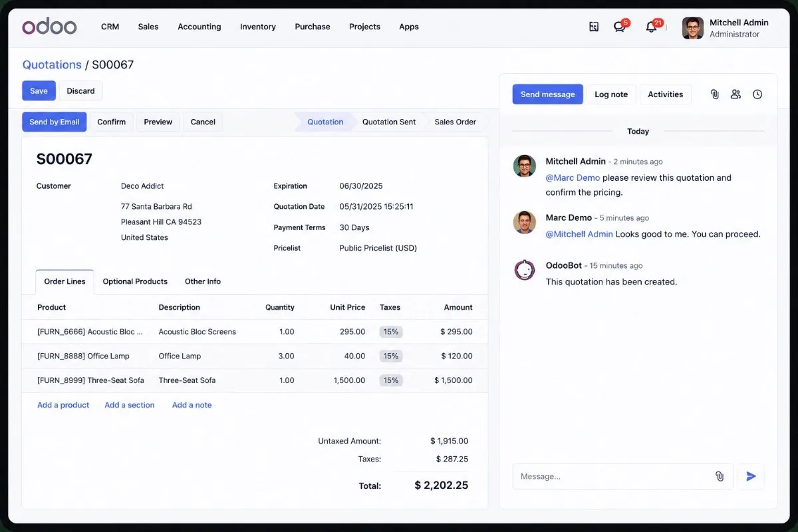Select product [FURN_8999] Three-Seat Sofa
The height and width of the screenshot is (532, 798).
coord(90,380)
